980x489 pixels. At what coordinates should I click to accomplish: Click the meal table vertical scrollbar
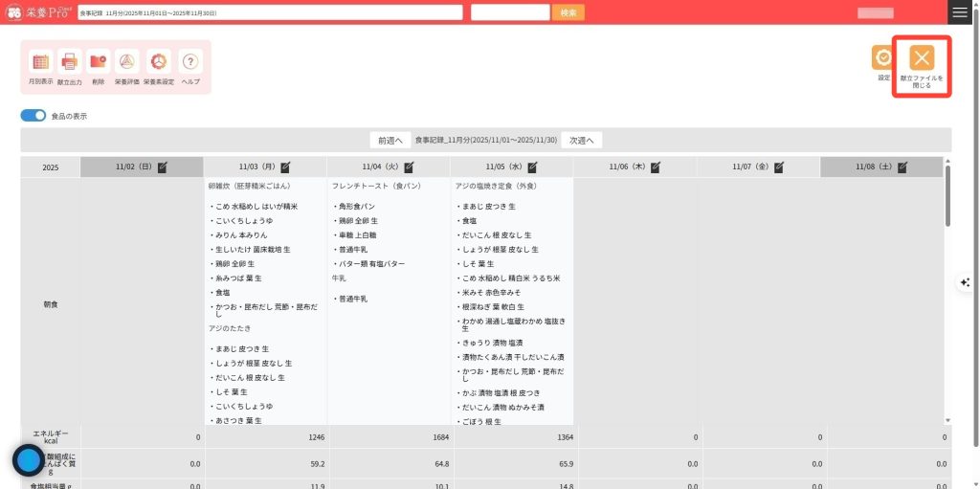(x=947, y=201)
